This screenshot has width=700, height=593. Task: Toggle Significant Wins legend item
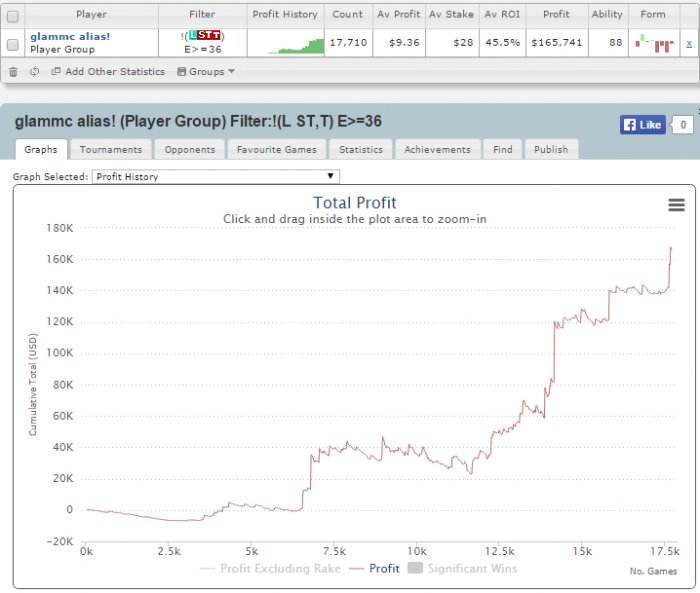point(462,569)
